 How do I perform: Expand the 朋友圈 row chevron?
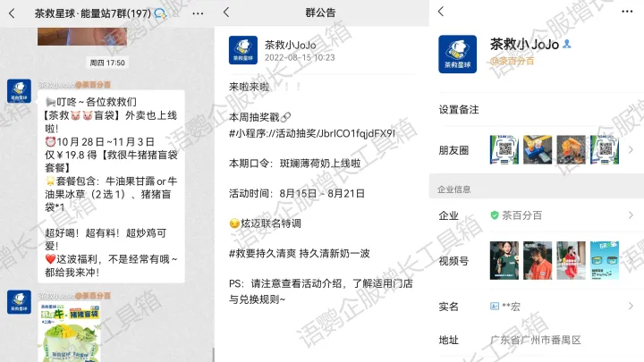630,150
